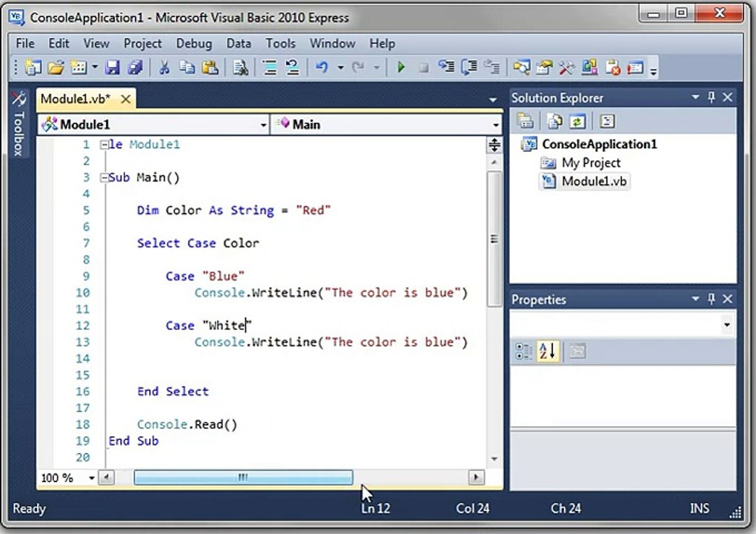Open the Properties Window toolbar icon
This screenshot has width=756, height=534.
[x=544, y=67]
